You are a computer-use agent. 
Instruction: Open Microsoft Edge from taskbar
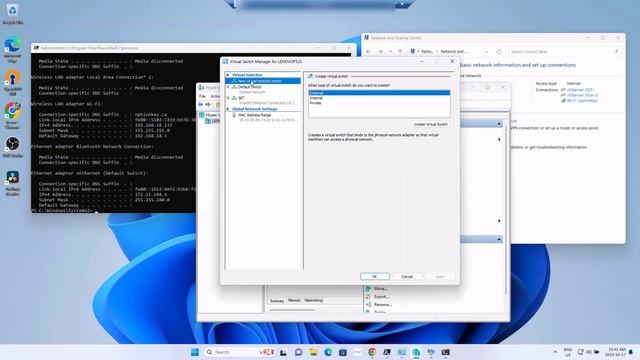click(328, 352)
